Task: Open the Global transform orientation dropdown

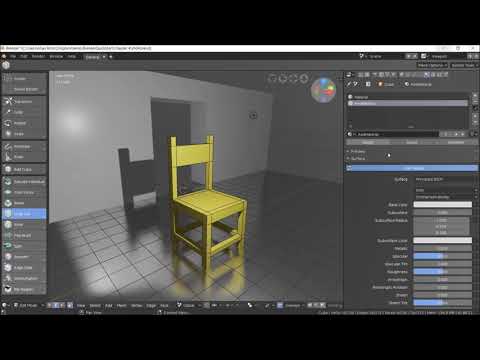Action: (x=189, y=305)
